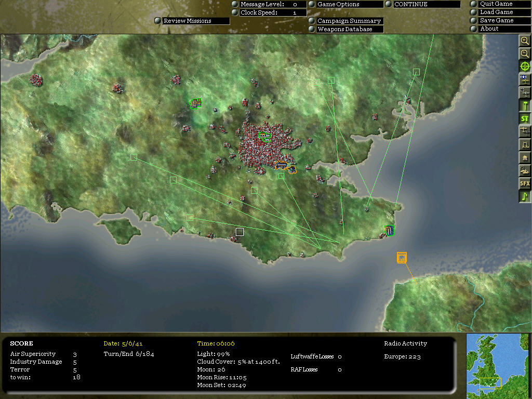Click the round button beside Weapons Database
The width and height of the screenshot is (532, 399).
pyautogui.click(x=312, y=29)
